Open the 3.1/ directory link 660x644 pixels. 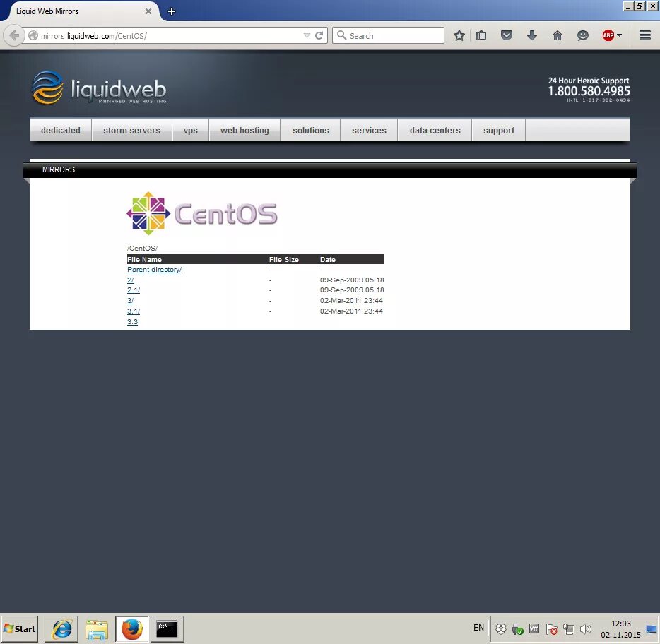[134, 311]
